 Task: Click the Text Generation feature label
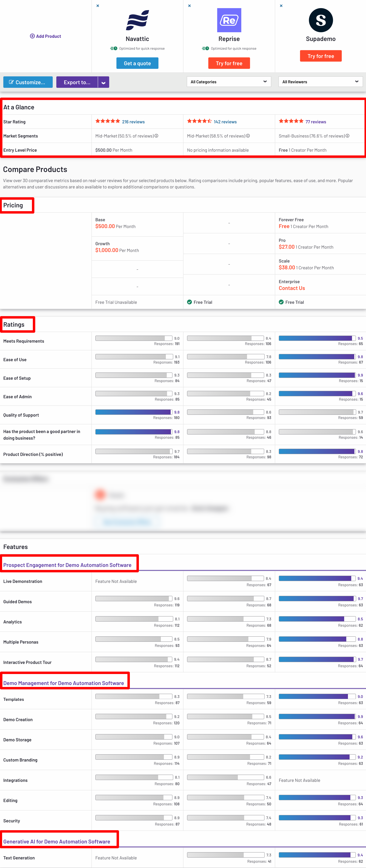19,858
